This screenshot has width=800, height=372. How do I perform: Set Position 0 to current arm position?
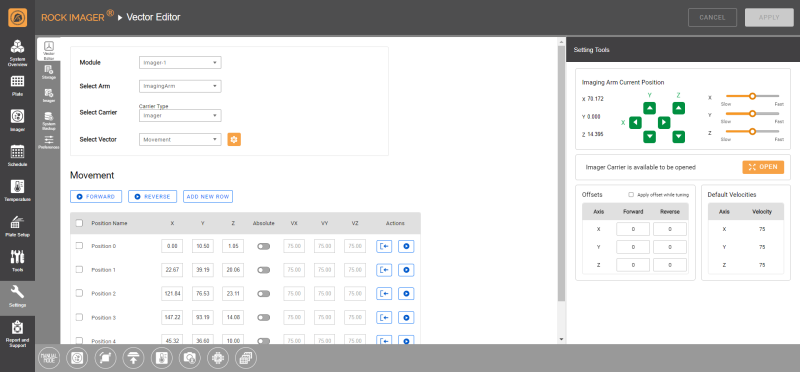click(384, 246)
